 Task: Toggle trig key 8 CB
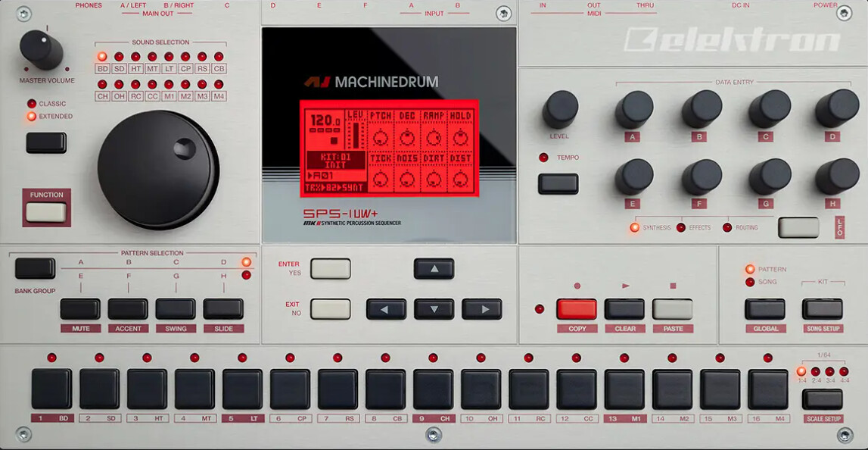386,389
